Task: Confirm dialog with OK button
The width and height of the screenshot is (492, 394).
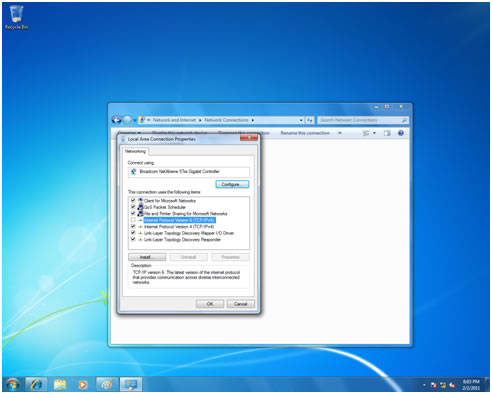Action: [x=210, y=304]
